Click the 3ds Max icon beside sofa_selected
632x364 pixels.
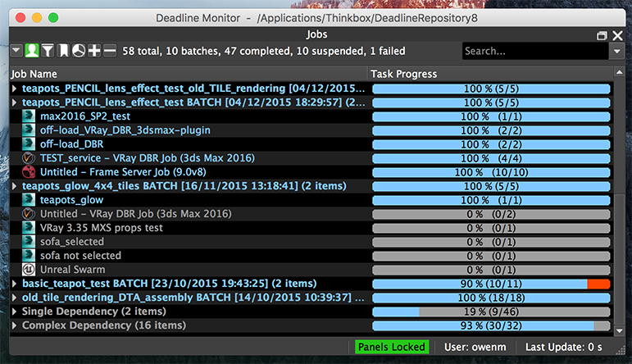(29, 242)
